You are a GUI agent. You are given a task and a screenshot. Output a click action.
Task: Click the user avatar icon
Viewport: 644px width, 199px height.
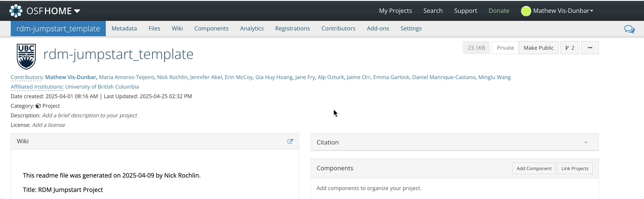point(526,11)
